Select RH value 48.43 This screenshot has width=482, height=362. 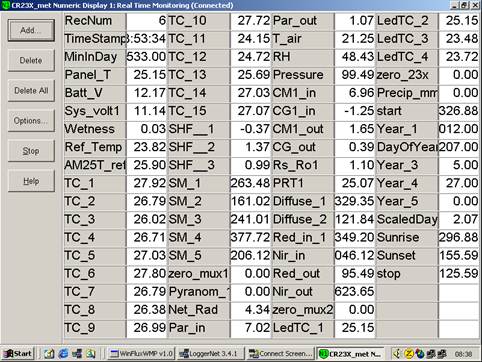click(x=355, y=57)
